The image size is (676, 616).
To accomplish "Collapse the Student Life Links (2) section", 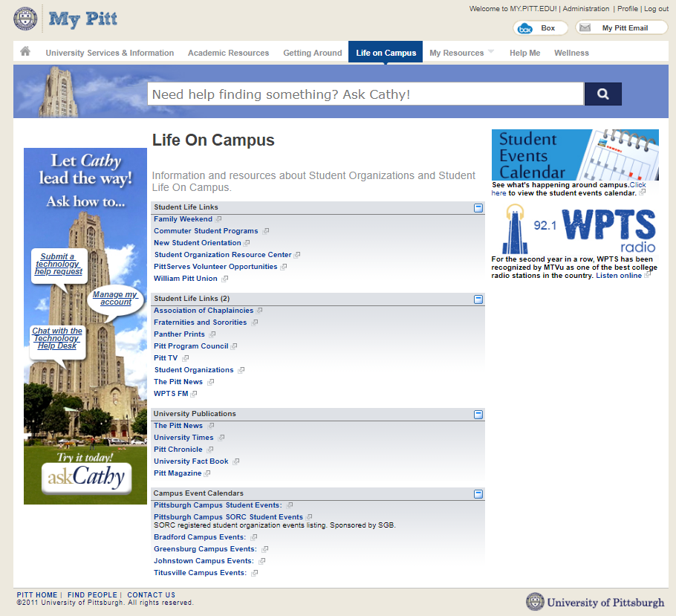I will [x=478, y=299].
